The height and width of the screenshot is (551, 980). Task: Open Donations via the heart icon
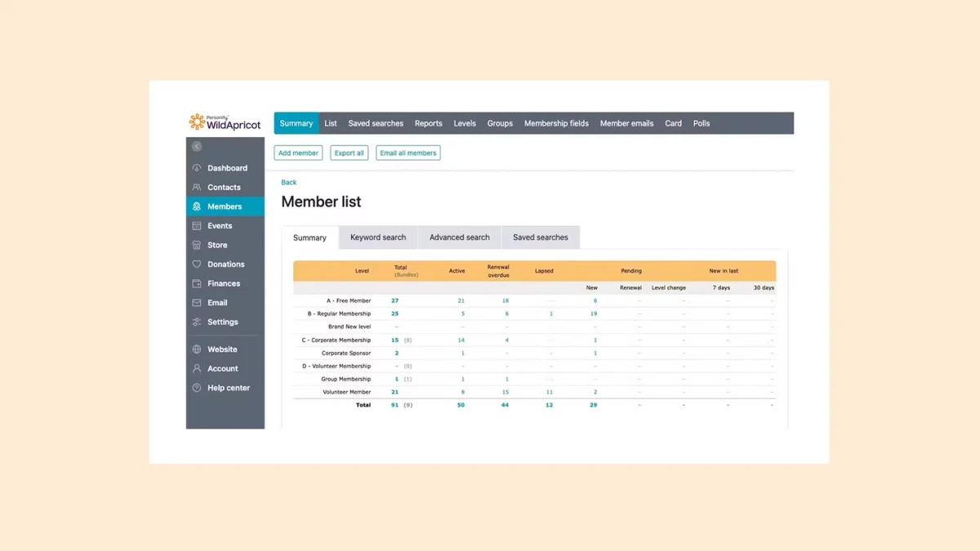click(197, 264)
